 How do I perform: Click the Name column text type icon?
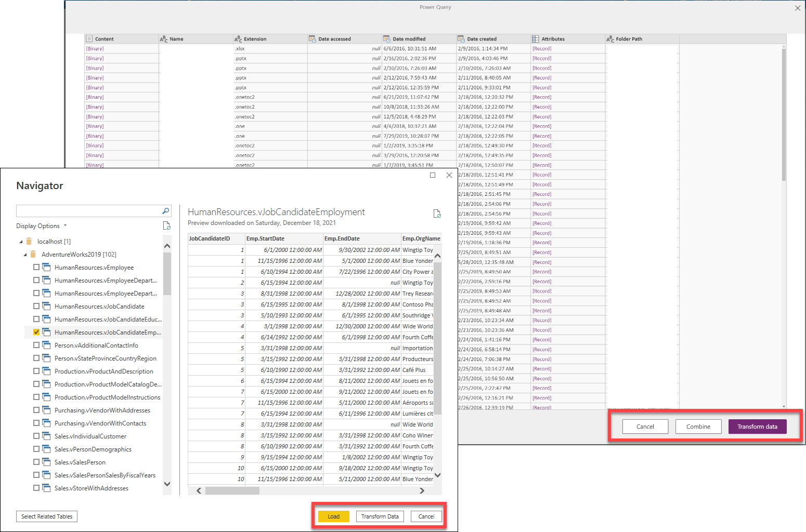coord(164,39)
